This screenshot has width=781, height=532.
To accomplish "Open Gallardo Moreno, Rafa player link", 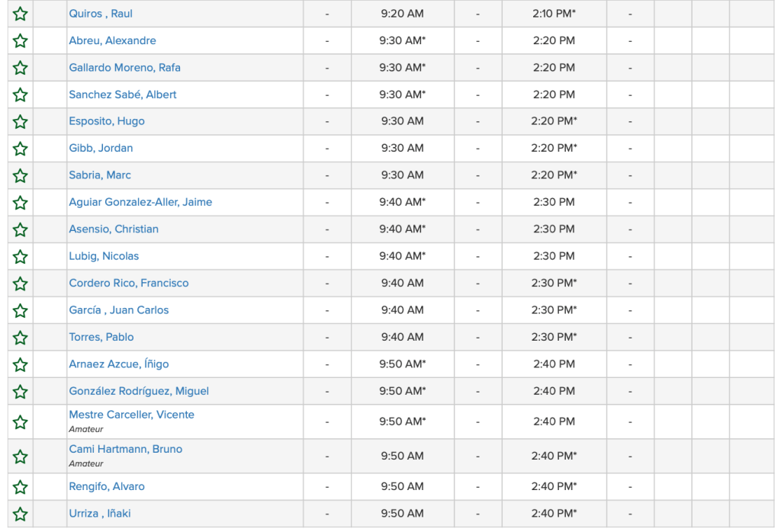I will pos(124,68).
